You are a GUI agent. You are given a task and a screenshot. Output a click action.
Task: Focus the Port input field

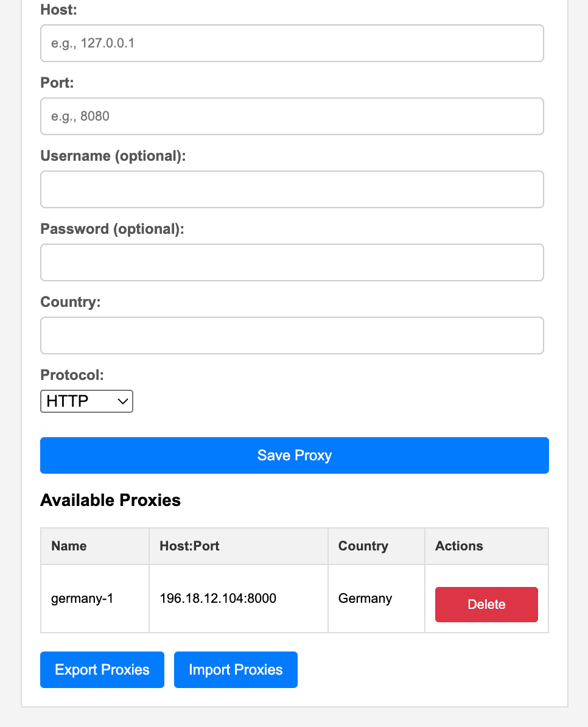292,116
